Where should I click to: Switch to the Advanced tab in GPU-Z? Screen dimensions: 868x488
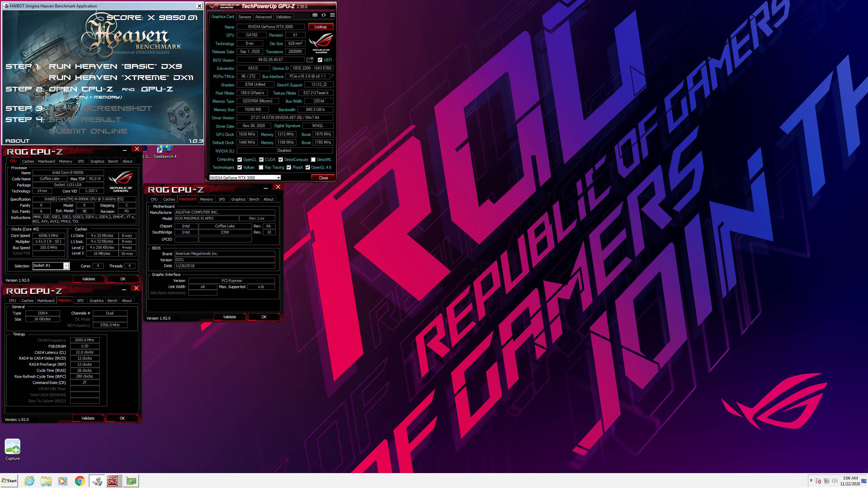[263, 17]
